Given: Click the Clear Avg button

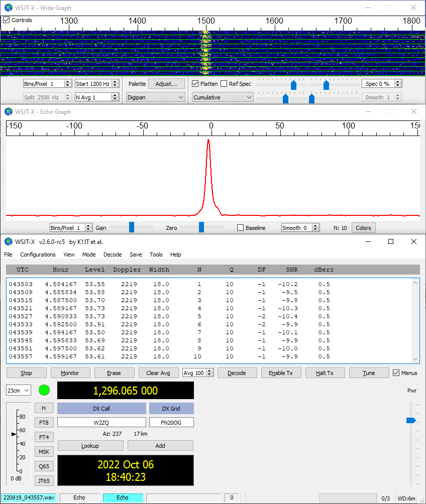Looking at the screenshot, I should pos(159,373).
